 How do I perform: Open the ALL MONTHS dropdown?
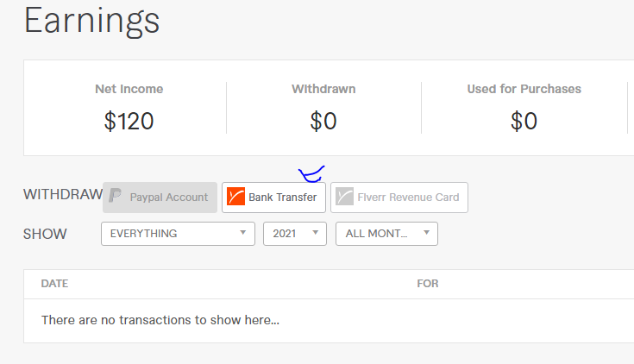[386, 234]
